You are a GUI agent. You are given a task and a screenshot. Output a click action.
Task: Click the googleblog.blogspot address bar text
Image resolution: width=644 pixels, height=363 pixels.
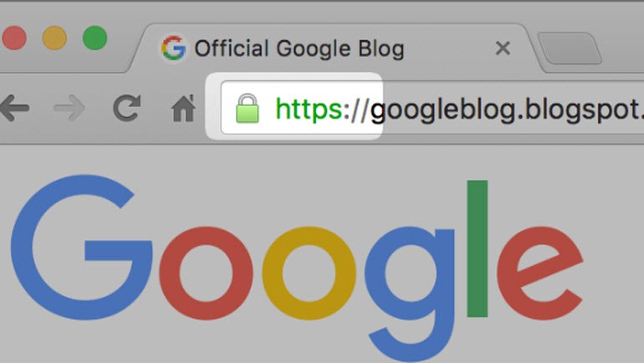click(507, 110)
